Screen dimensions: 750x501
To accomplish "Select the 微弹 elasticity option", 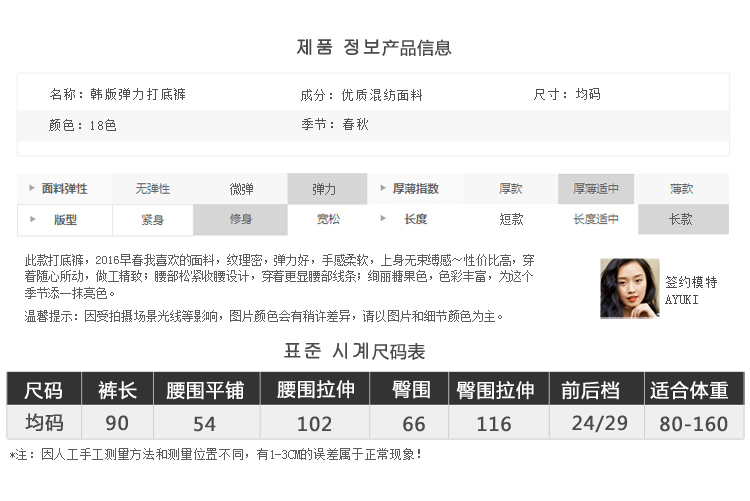I will pos(241,189).
